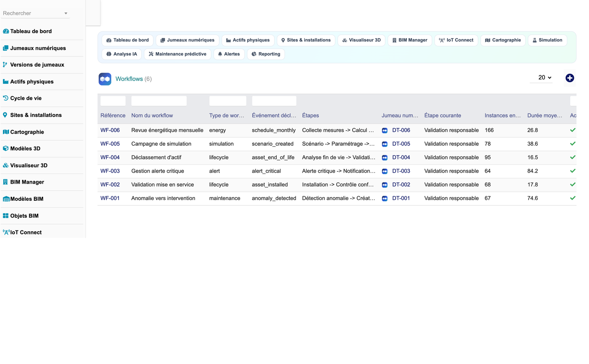Click the digital twin icon beside DT-006

coord(385,131)
